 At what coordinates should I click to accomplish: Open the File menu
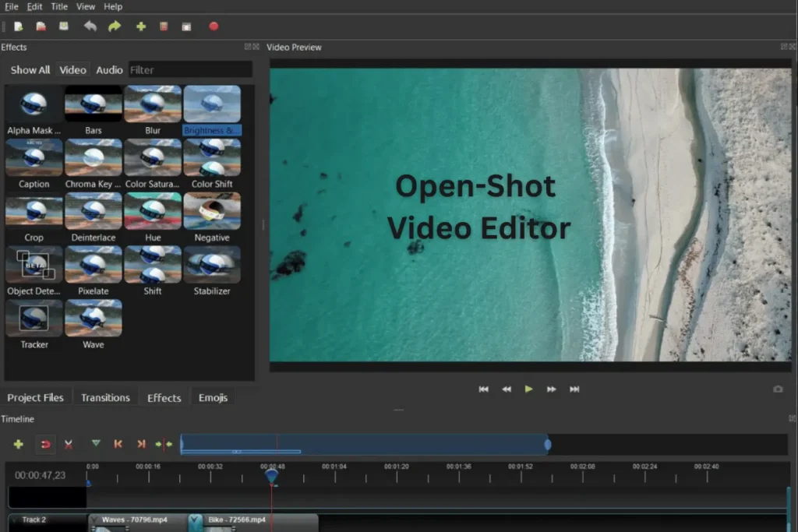point(11,6)
